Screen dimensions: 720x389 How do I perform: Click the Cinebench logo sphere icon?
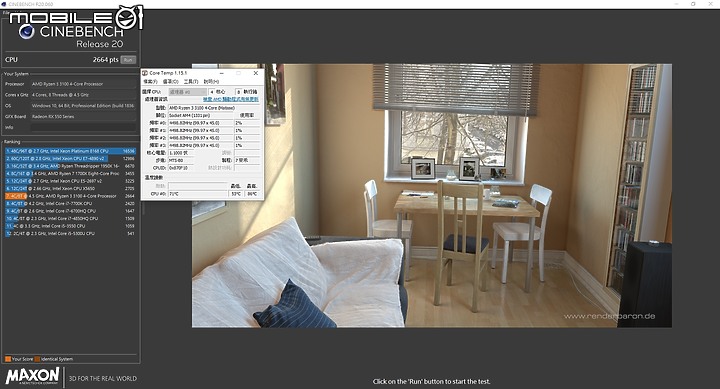pyautogui.click(x=27, y=32)
